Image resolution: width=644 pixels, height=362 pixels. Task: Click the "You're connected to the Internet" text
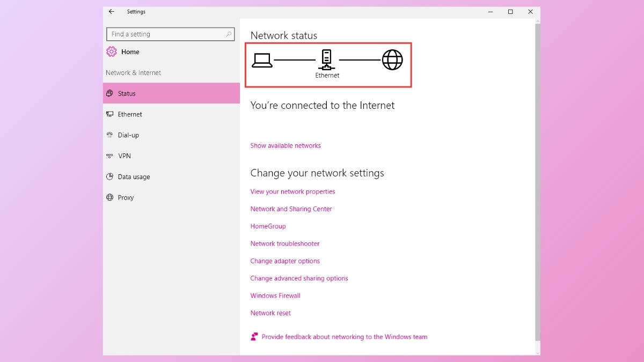(322, 106)
